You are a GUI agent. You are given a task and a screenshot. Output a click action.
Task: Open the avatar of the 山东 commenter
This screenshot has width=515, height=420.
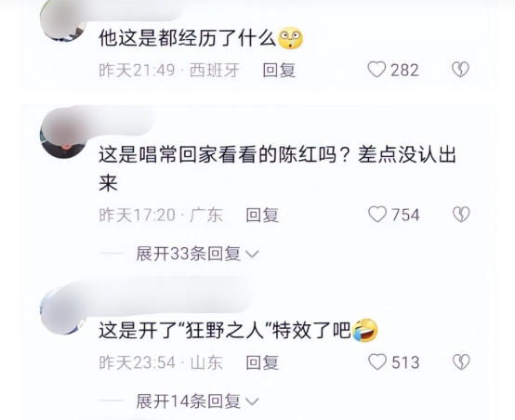pos(62,310)
